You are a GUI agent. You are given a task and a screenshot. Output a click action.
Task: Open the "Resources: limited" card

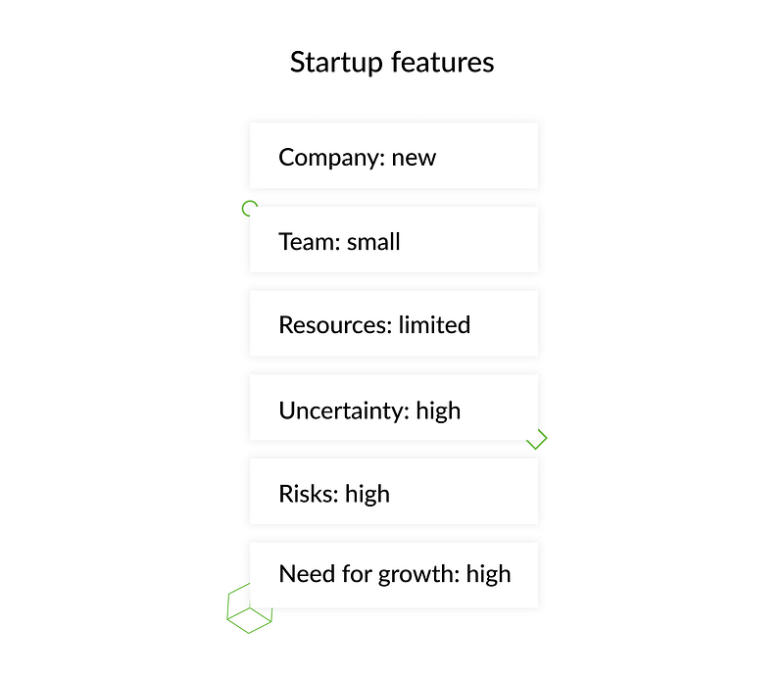click(394, 323)
